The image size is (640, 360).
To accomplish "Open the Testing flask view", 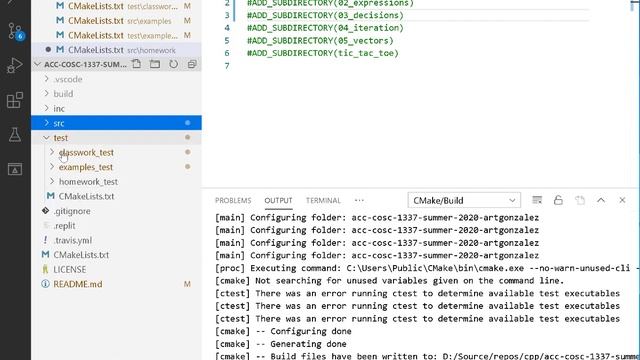I will [15, 134].
